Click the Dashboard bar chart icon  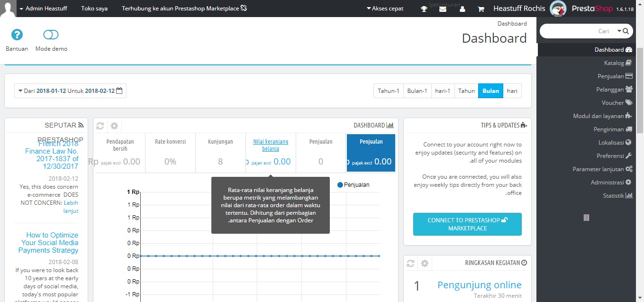(390, 126)
